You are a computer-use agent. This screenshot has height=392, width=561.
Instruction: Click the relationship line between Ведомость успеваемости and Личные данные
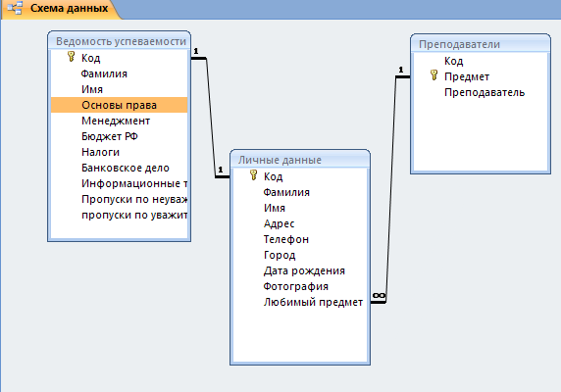211,118
